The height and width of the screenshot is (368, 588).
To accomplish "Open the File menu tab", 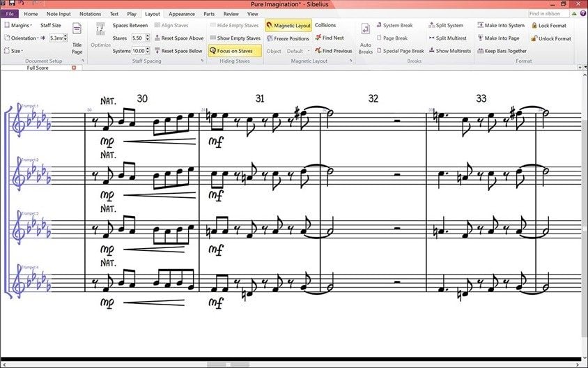I will 10,14.
